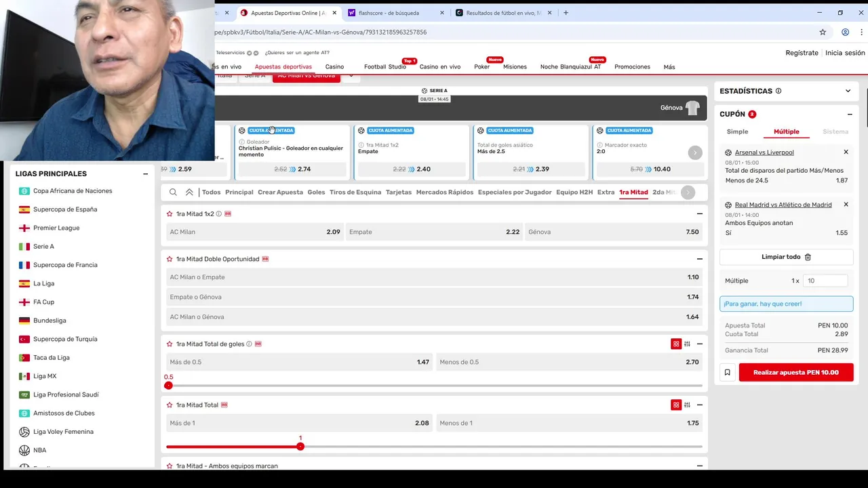Collapse the 1ra Mitad 1x2 market

(699, 213)
